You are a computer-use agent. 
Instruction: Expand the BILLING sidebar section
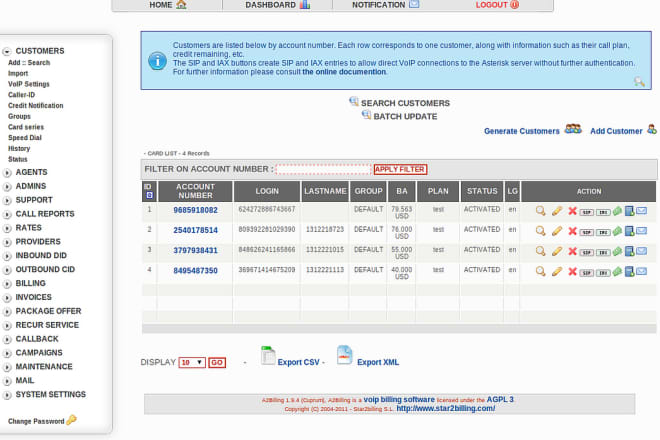click(x=7, y=284)
